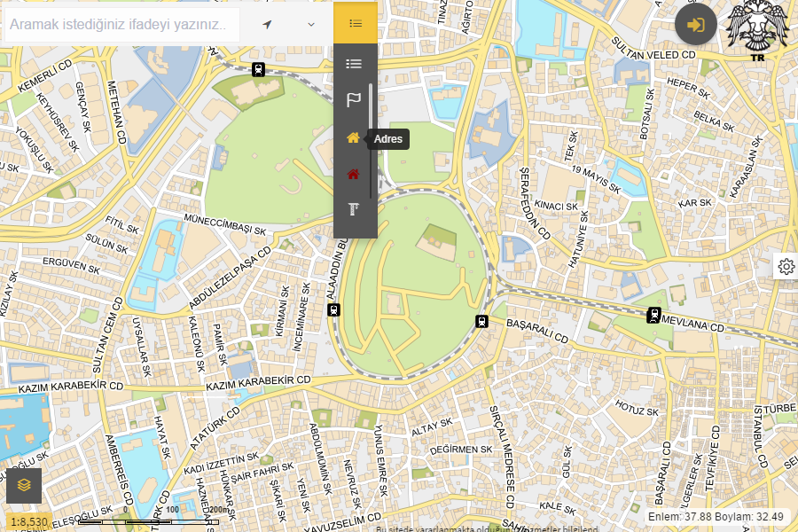Click the sidebar menu vertical scrollbar

(x=371, y=142)
